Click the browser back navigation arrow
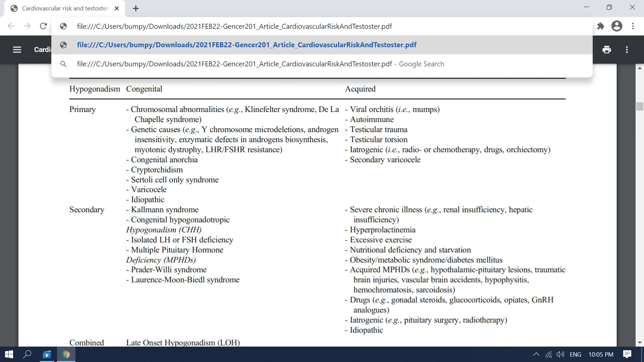The height and width of the screenshot is (362, 644). (x=11, y=26)
